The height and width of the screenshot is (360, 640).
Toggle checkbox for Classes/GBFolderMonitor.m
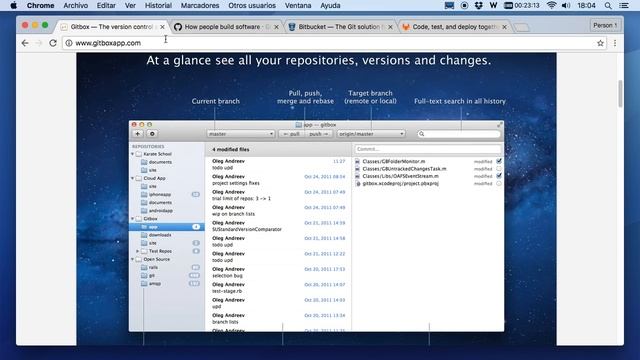click(499, 161)
